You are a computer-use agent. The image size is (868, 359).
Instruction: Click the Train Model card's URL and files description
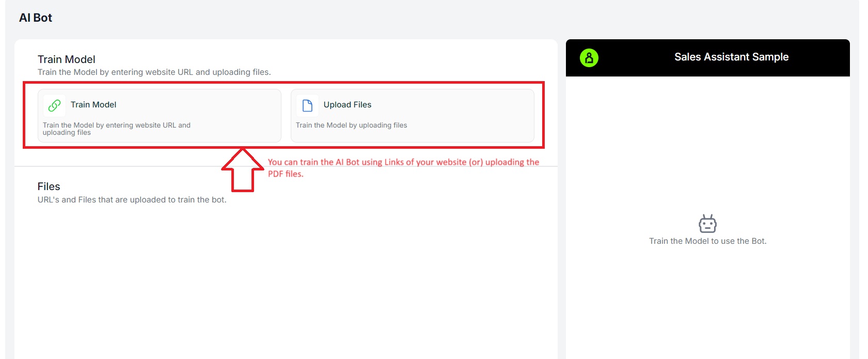[x=117, y=129]
